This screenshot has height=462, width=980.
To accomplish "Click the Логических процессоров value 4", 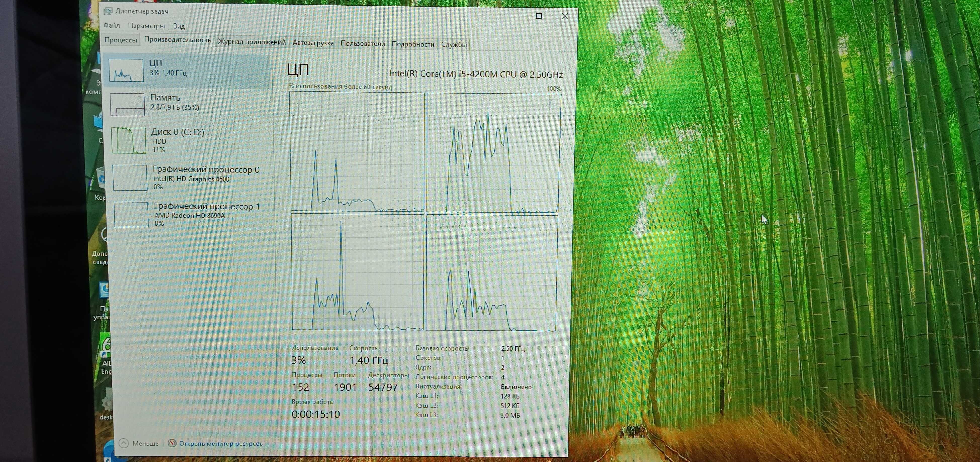I will click(x=502, y=377).
